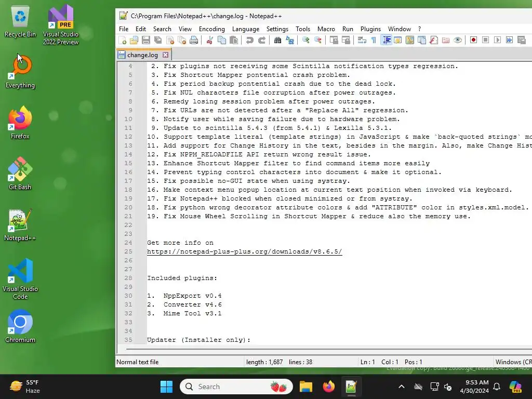Open the Plugins menu
This screenshot has width=532, height=399.
pyautogui.click(x=370, y=29)
